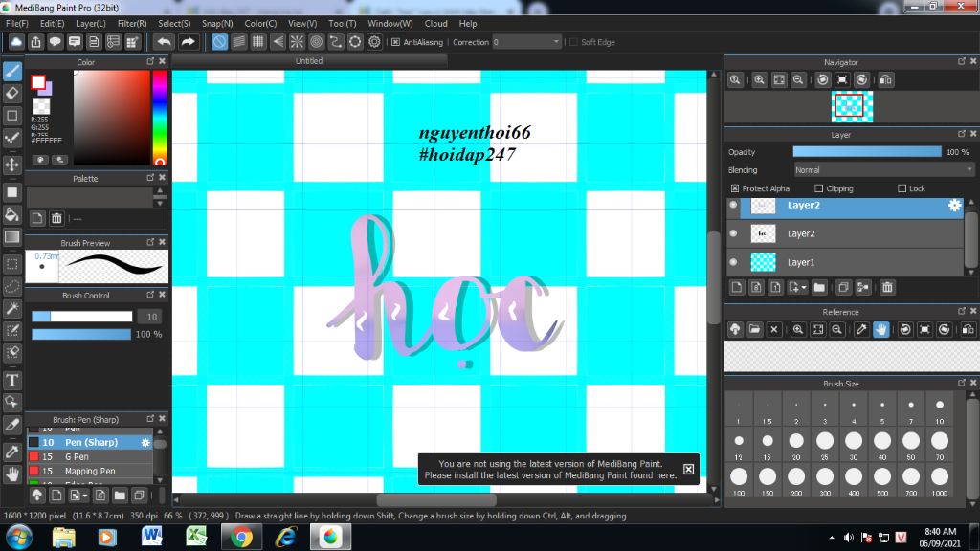Hide the middle Layer2
This screenshot has width=980, height=551.
(x=734, y=233)
